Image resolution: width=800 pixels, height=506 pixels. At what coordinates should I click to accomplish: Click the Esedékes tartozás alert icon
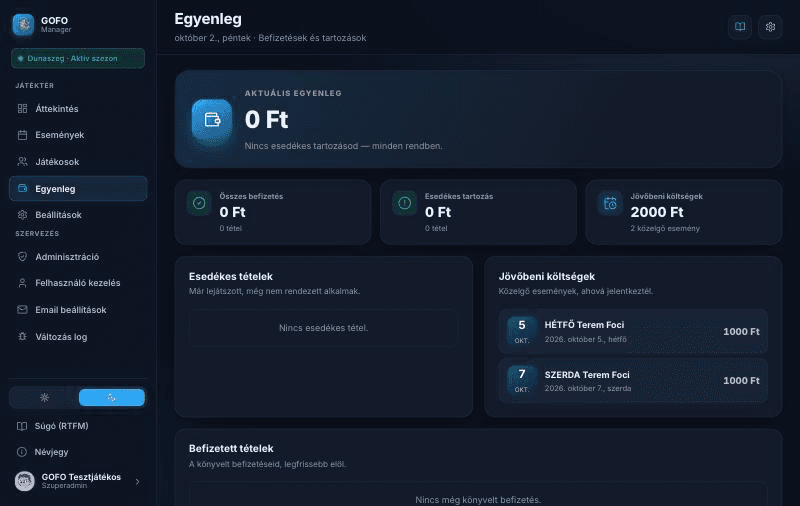[x=405, y=203]
